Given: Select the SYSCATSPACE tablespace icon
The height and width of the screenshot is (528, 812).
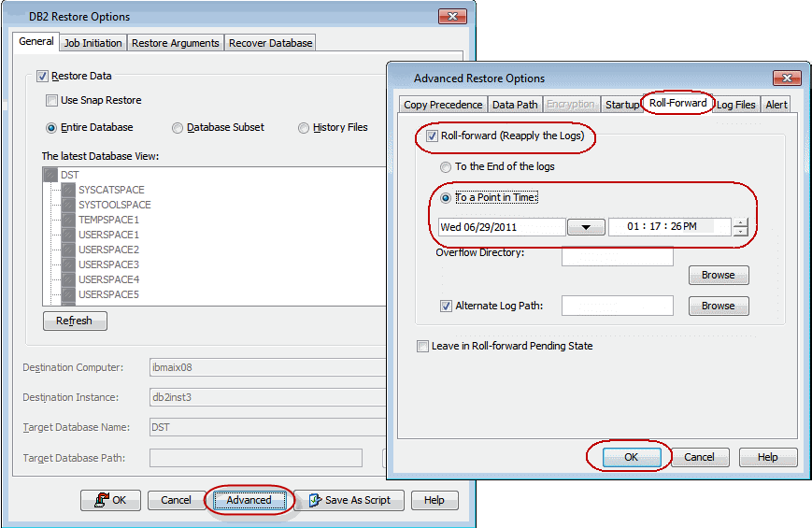Looking at the screenshot, I should 67,190.
